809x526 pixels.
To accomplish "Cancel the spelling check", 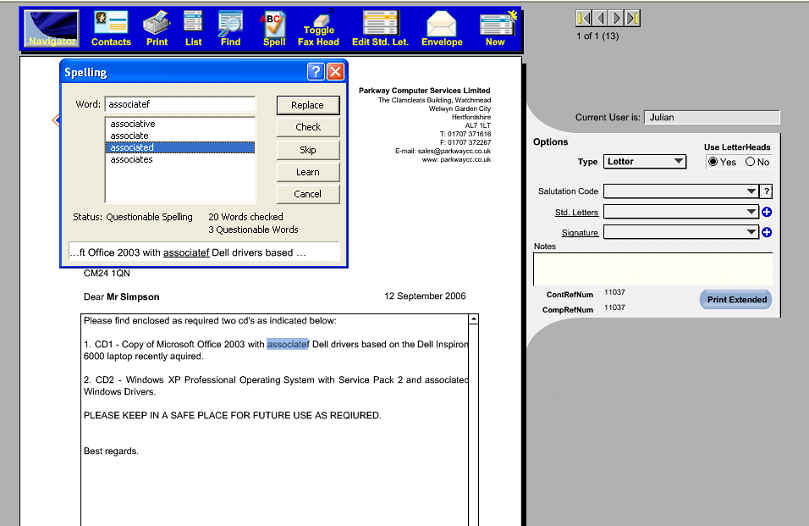I will (308, 194).
